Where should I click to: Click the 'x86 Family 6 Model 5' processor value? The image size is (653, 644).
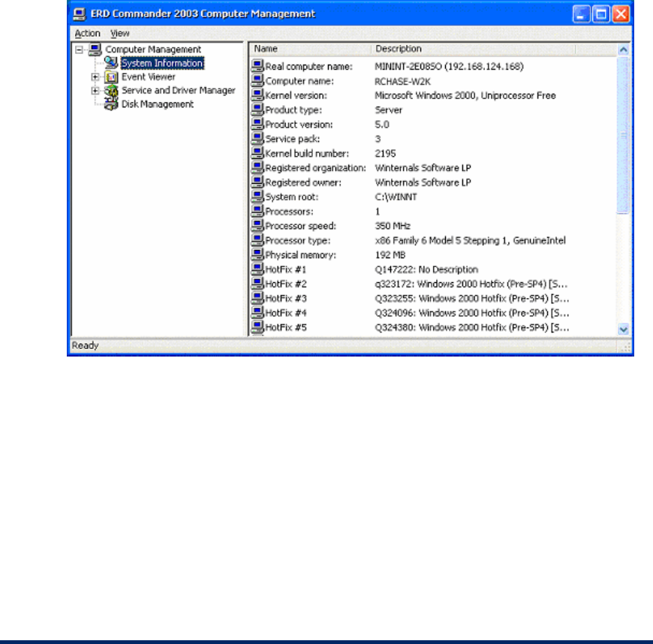pyautogui.click(x=470, y=241)
